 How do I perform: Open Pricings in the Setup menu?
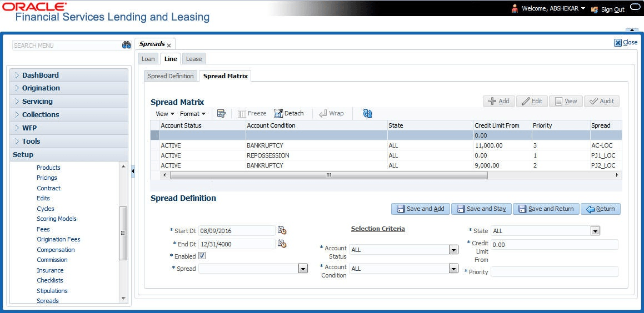point(47,178)
